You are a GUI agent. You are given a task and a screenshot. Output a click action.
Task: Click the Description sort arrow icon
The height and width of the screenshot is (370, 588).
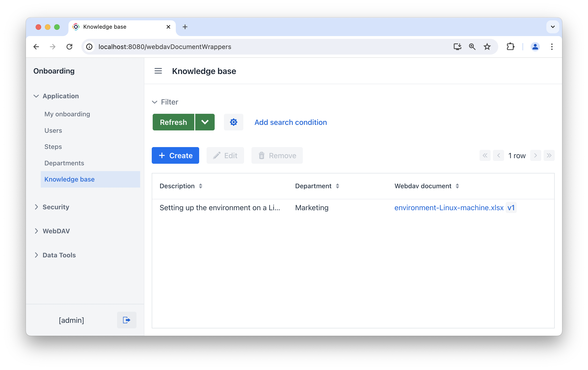click(x=201, y=186)
